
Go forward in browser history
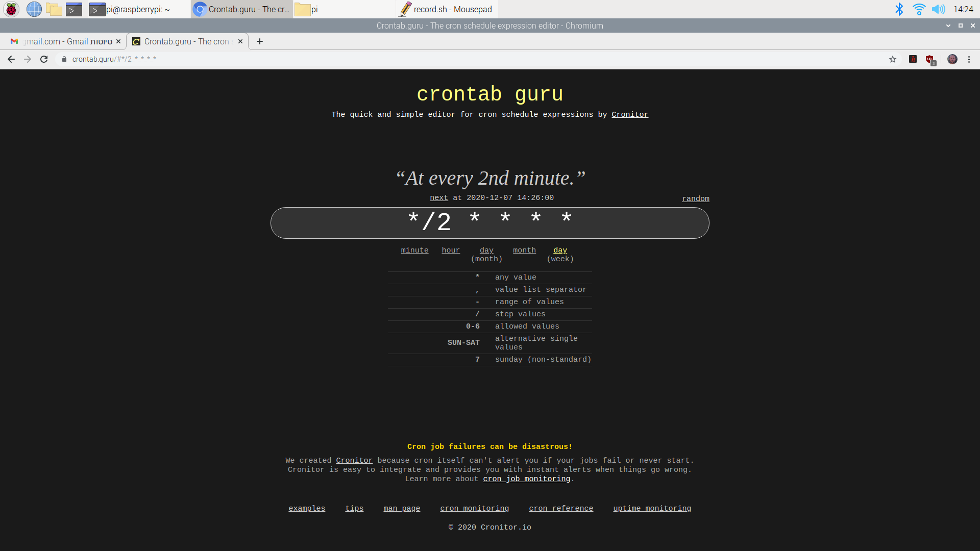28,59
